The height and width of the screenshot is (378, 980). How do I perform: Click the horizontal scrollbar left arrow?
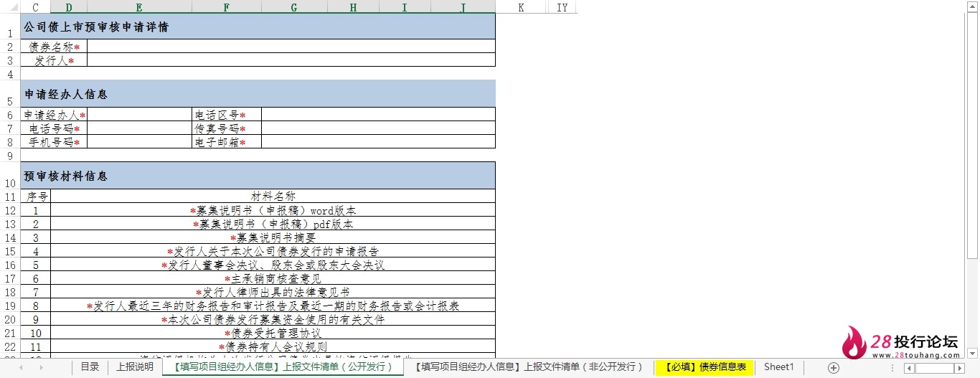pyautogui.click(x=909, y=368)
